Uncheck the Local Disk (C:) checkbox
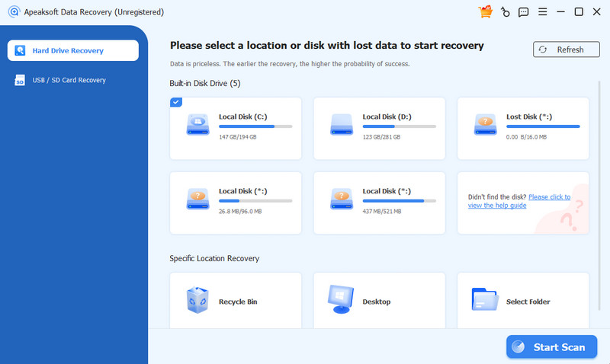 [176, 102]
